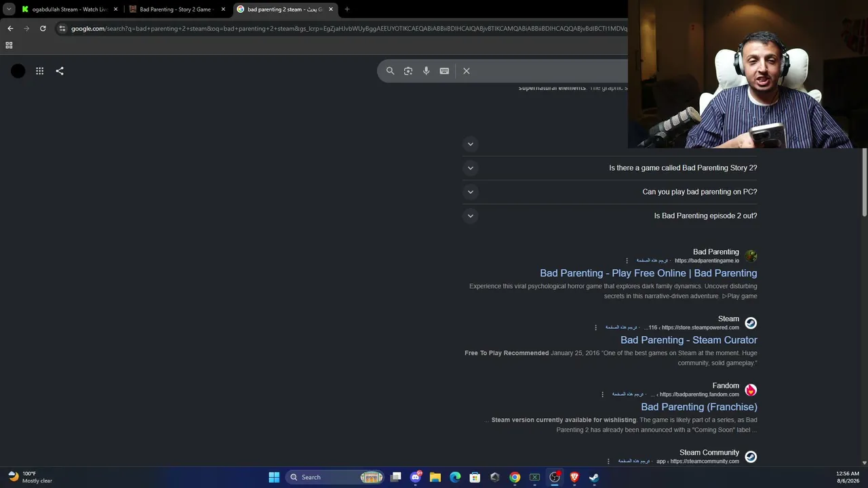Open the weather widget showing 100°F
Viewport: 868px width, 488px height.
pyautogui.click(x=31, y=477)
